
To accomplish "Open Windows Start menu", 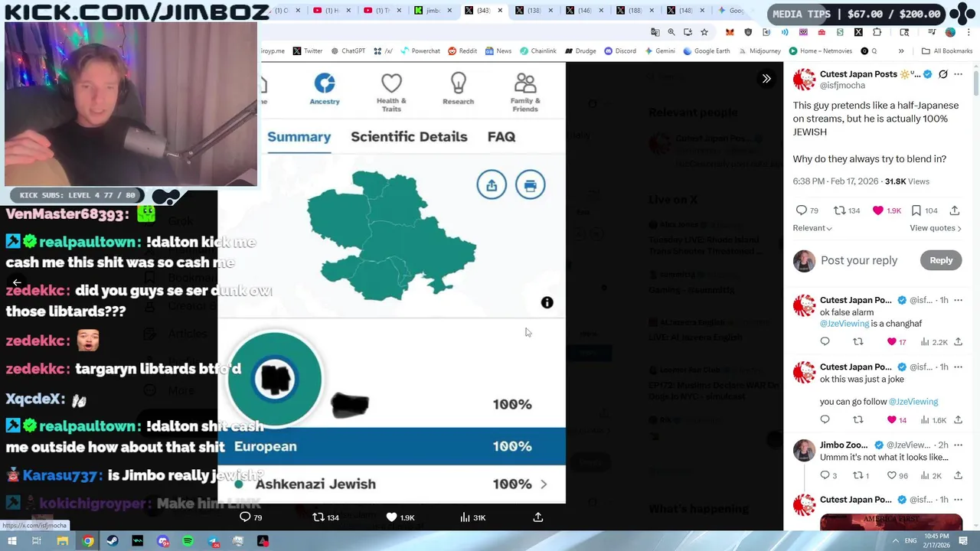I will click(x=13, y=541).
